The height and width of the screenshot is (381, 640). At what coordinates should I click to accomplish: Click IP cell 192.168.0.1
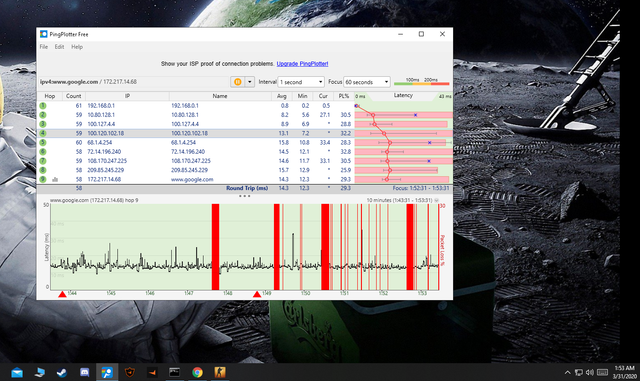101,106
